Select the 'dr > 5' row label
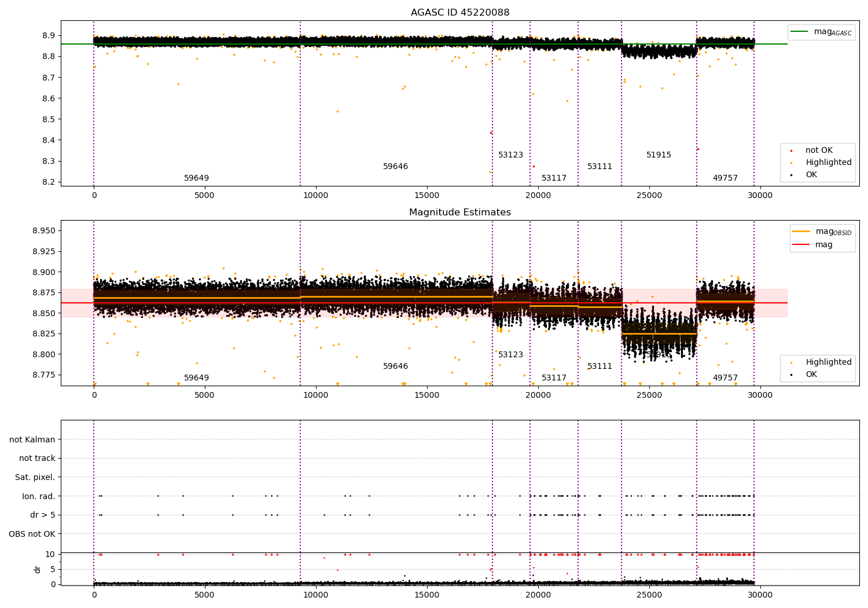 [x=43, y=515]
